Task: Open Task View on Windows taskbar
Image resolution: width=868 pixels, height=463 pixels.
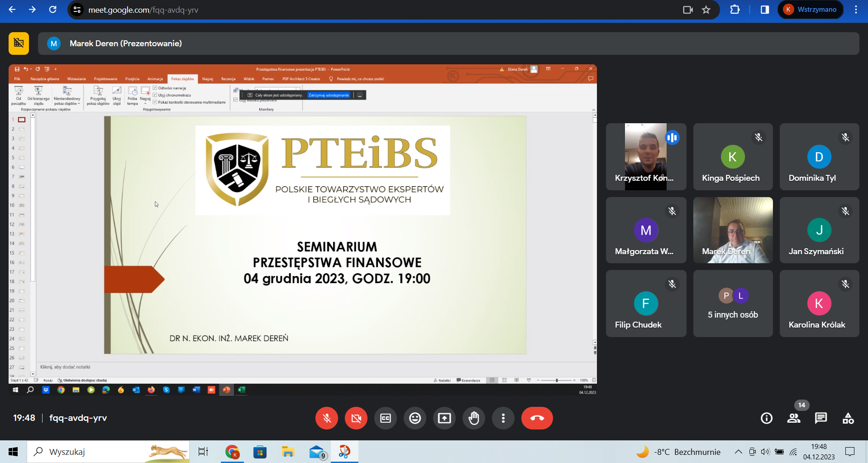Action: click(203, 452)
